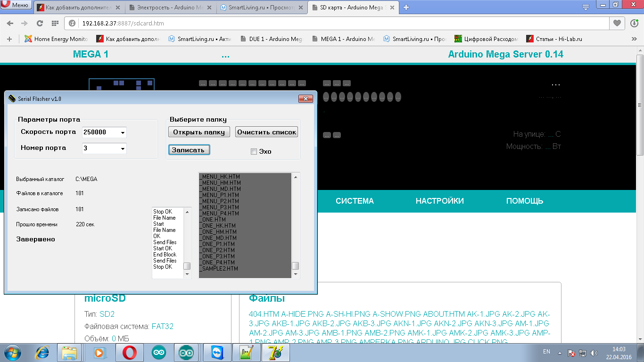The width and height of the screenshot is (644, 362).
Task: Open the Home Energy Monitor bookmark
Action: [x=57, y=39]
